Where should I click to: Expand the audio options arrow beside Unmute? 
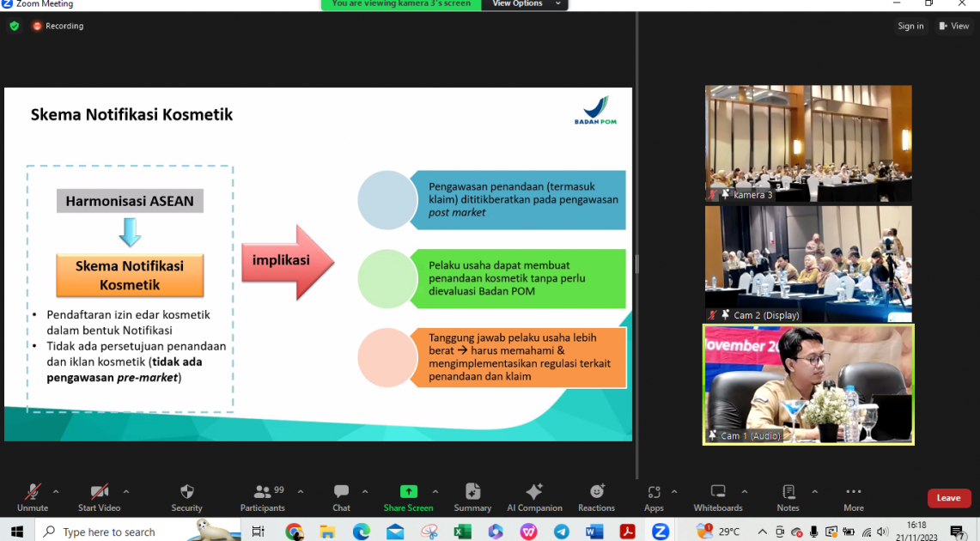point(56,492)
